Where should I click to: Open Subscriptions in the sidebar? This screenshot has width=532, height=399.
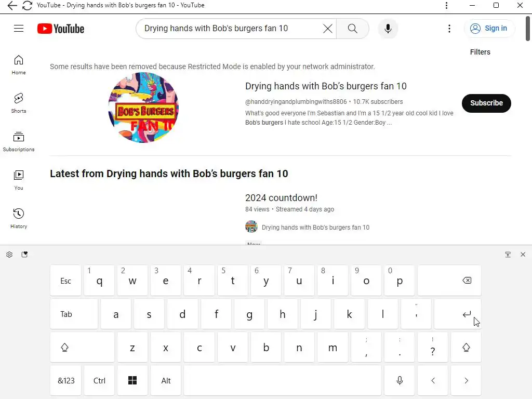19,142
